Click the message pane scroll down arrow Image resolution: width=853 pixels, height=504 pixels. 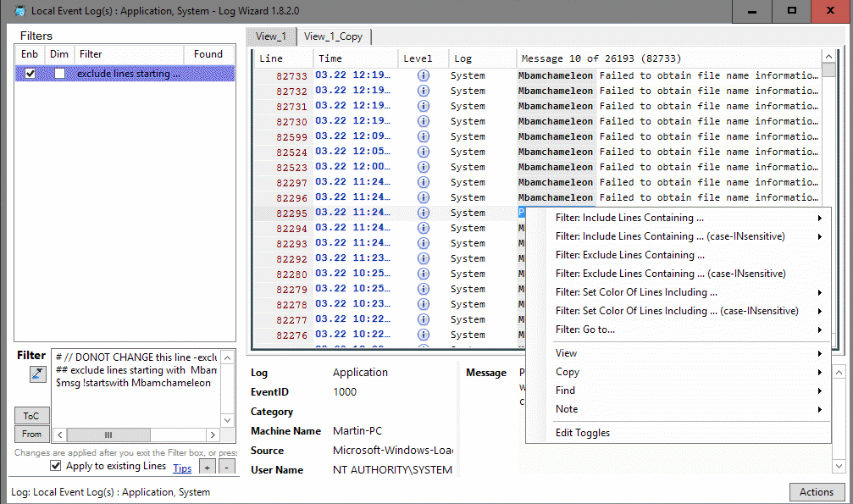[839, 466]
